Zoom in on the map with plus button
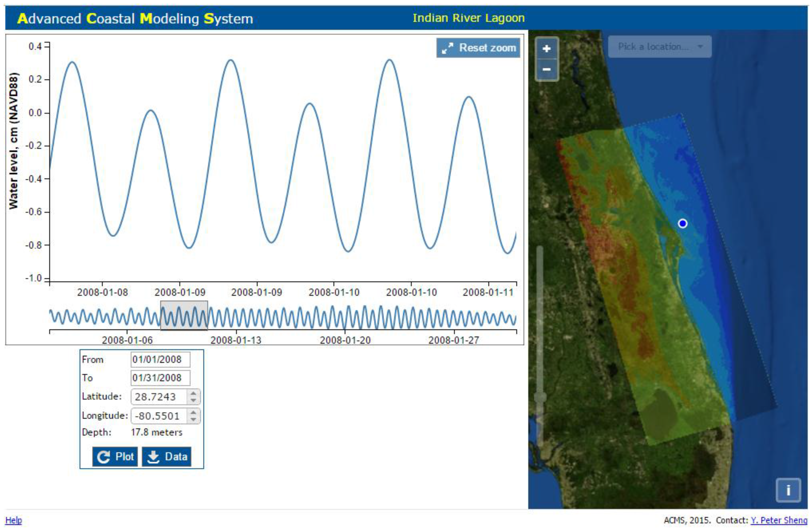 click(x=546, y=48)
